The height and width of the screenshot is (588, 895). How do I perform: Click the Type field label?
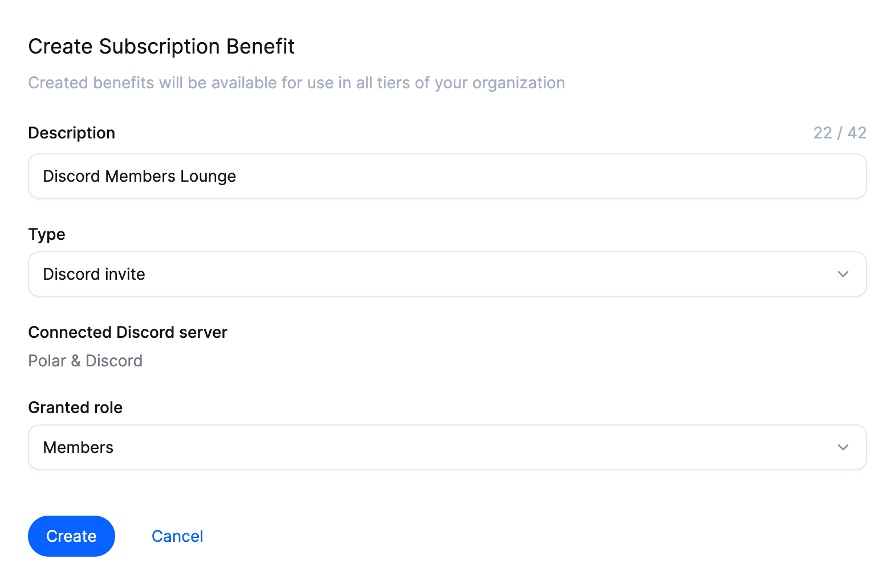tap(47, 234)
